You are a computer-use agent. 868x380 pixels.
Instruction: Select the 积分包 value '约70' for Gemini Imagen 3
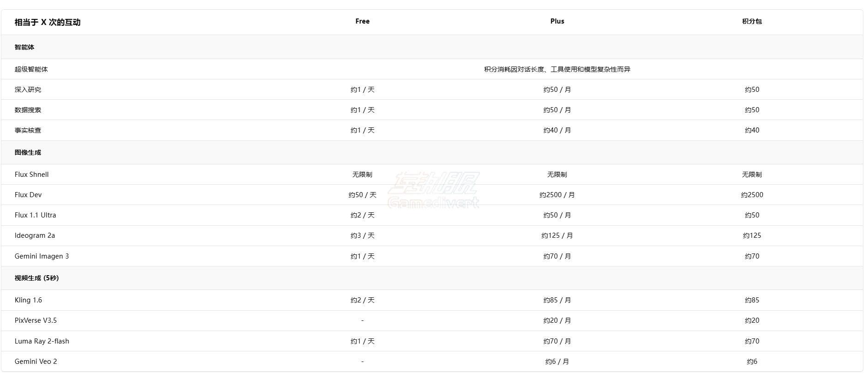pyautogui.click(x=752, y=256)
